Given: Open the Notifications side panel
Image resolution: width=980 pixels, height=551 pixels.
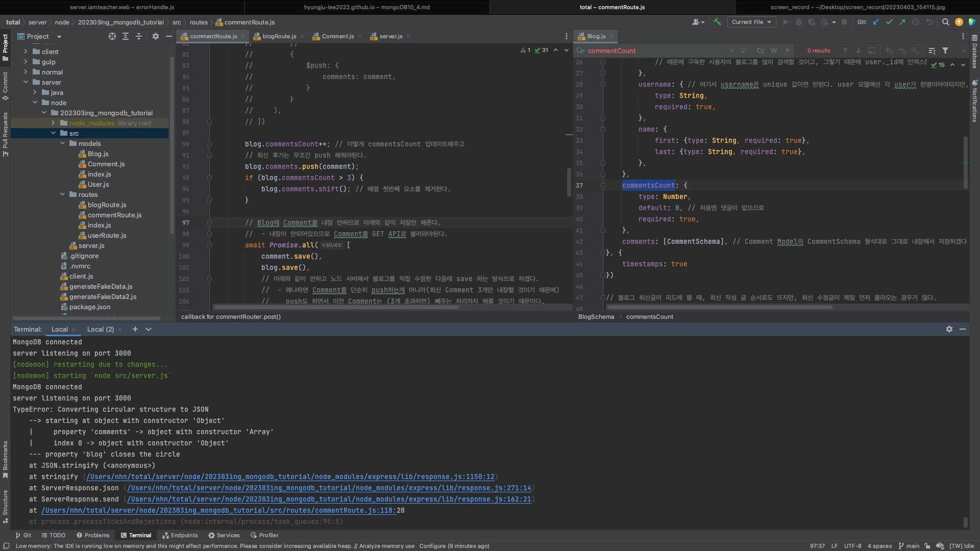Looking at the screenshot, I should click(974, 101).
